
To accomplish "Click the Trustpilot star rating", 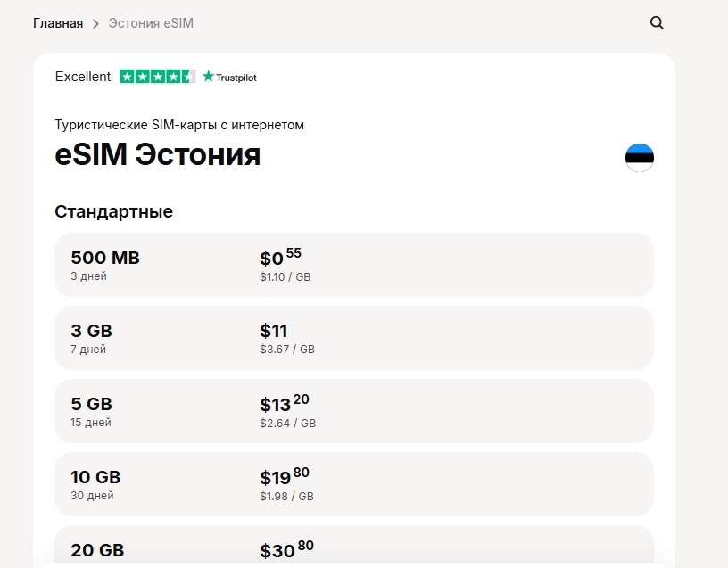I will tap(158, 77).
